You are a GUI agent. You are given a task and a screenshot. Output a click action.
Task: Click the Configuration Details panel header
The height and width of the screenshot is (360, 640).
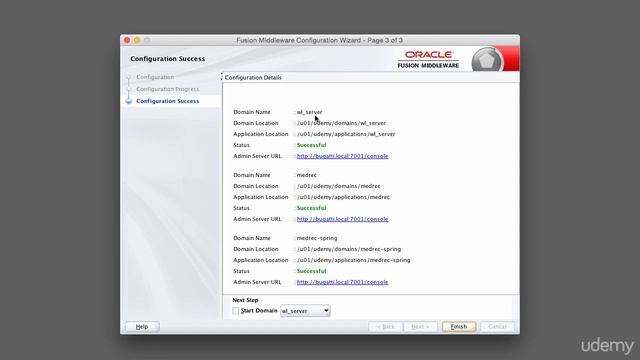coord(253,77)
